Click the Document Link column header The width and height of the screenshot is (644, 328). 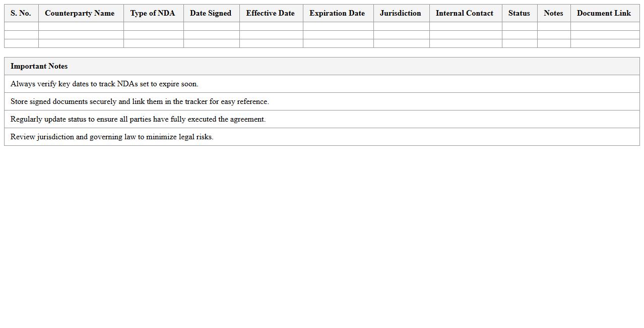coord(604,13)
